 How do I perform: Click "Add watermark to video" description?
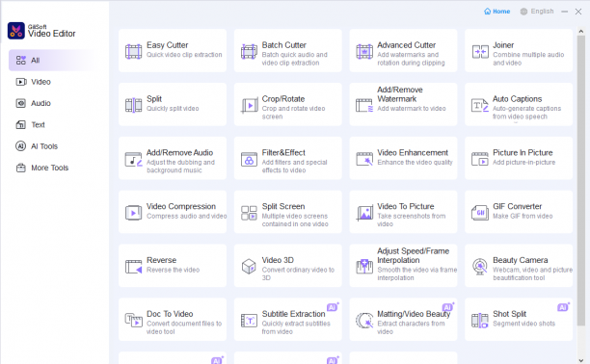(x=412, y=109)
